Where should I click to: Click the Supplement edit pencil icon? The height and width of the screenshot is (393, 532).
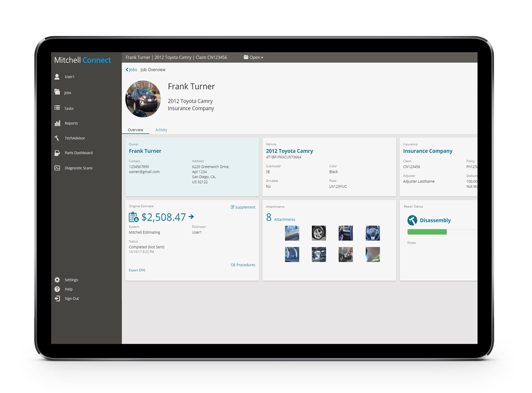(232, 207)
